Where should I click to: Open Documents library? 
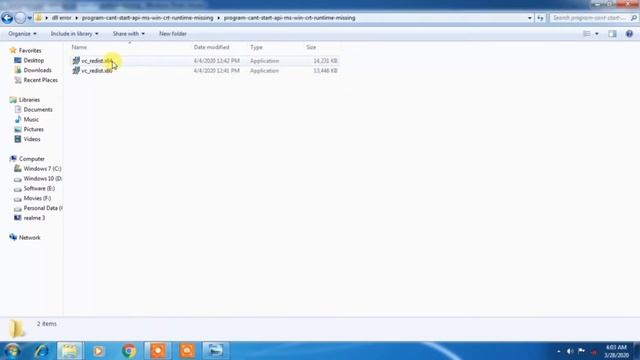[38, 109]
